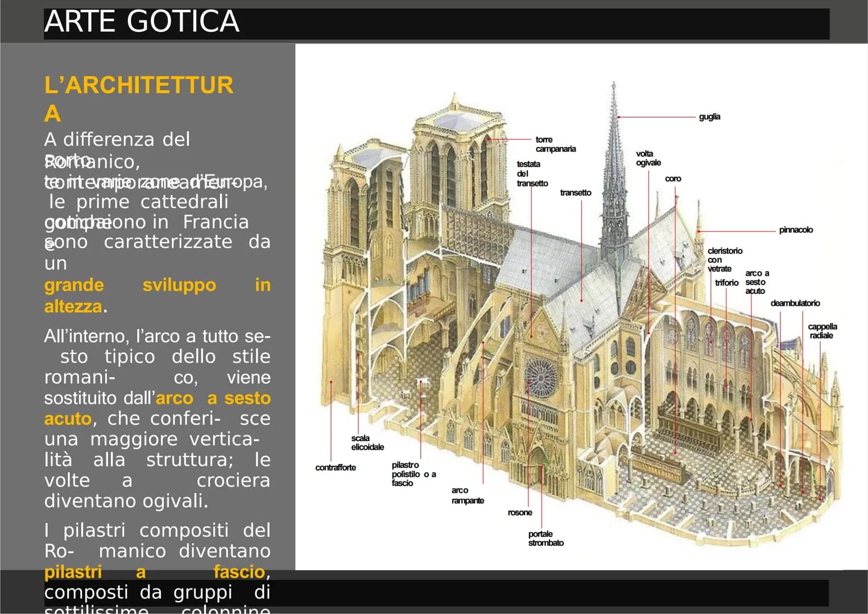Screen dimensions: 868x614
Task: Click the 'coro' label
Action: (673, 179)
